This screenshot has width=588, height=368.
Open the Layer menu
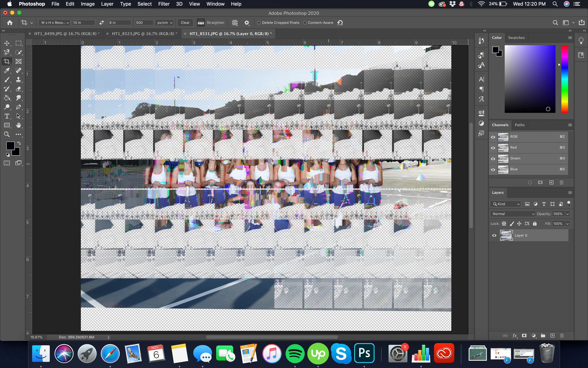click(x=107, y=4)
